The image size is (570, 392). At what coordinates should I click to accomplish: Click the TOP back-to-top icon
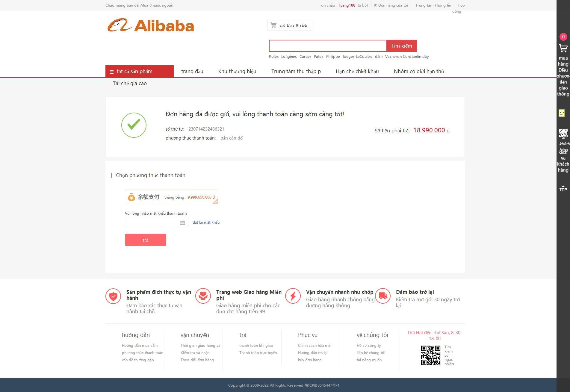563,188
